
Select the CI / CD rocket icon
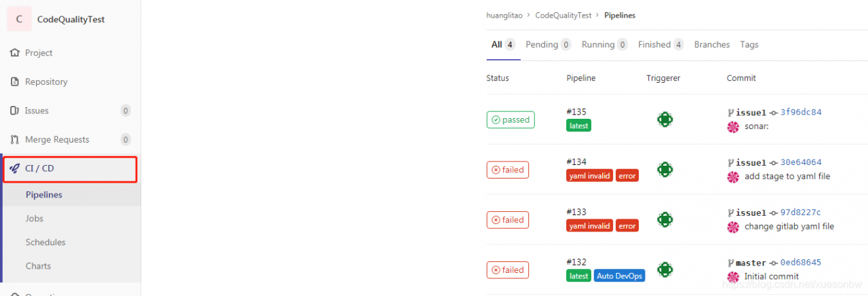(x=15, y=168)
